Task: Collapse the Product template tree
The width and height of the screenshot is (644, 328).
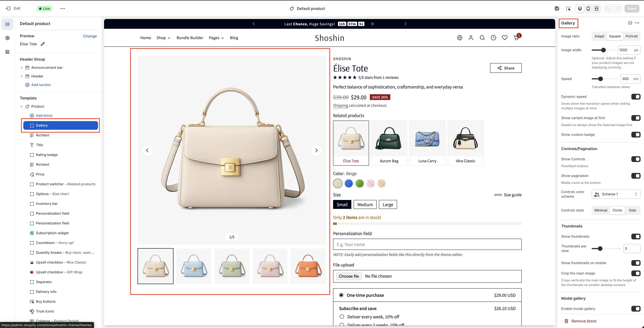Action: [22, 106]
